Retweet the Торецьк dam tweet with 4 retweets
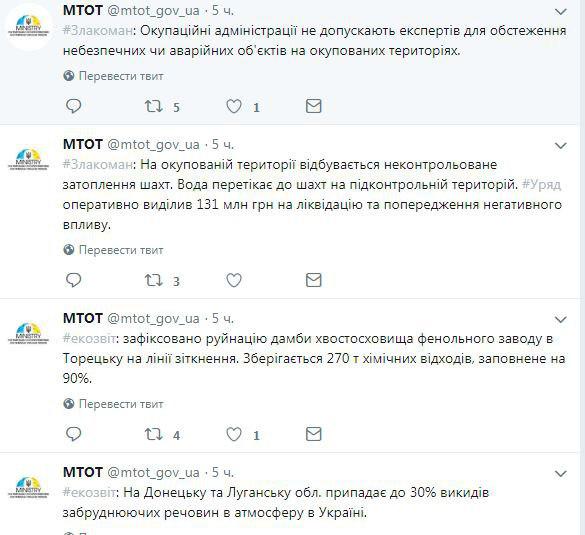This screenshot has width=585, height=535. (153, 434)
